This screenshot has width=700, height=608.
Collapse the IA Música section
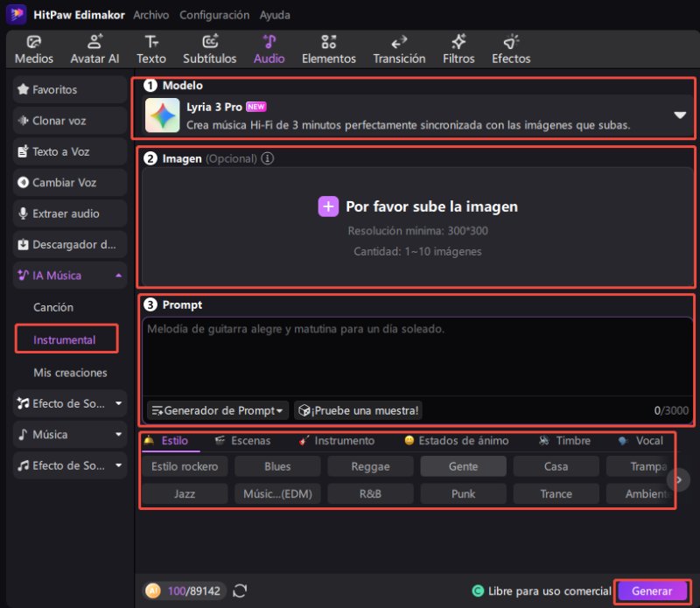click(x=118, y=276)
